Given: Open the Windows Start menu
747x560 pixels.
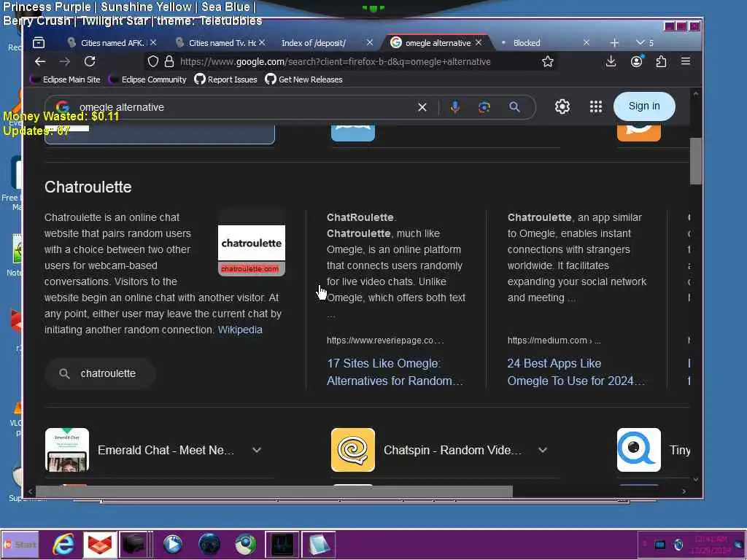Looking at the screenshot, I should click(x=20, y=544).
